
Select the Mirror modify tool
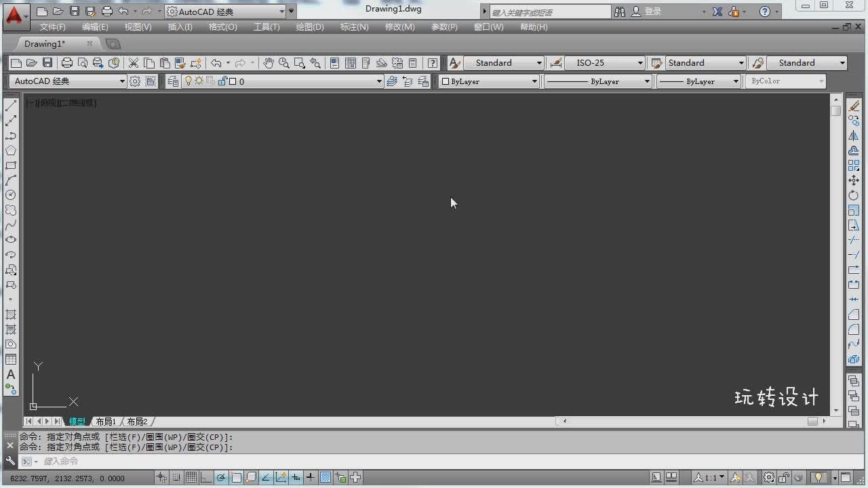click(854, 136)
